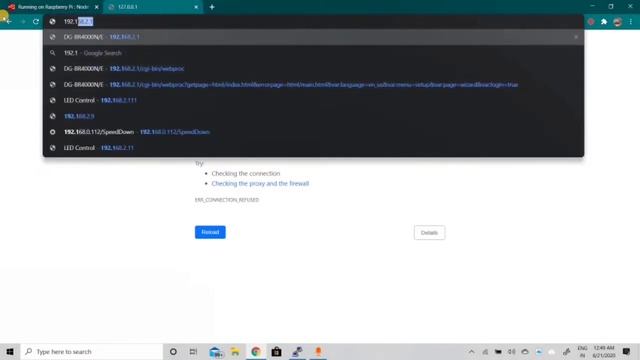This screenshot has height=360, width=640.
Task: Click the 'Type here to search' taskbar box
Action: (91, 351)
